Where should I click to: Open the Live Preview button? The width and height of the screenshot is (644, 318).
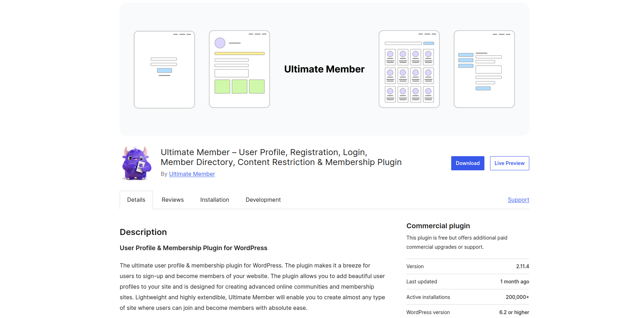coord(509,163)
